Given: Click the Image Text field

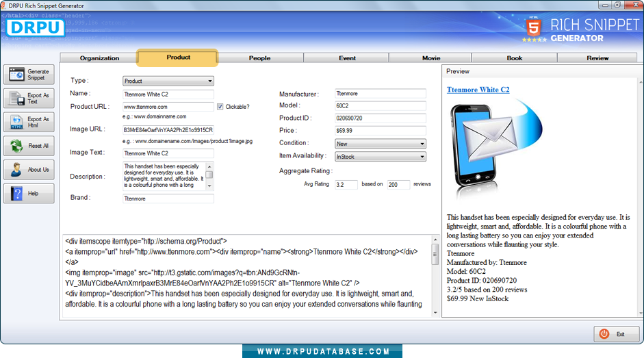Looking at the screenshot, I should 168,153.
